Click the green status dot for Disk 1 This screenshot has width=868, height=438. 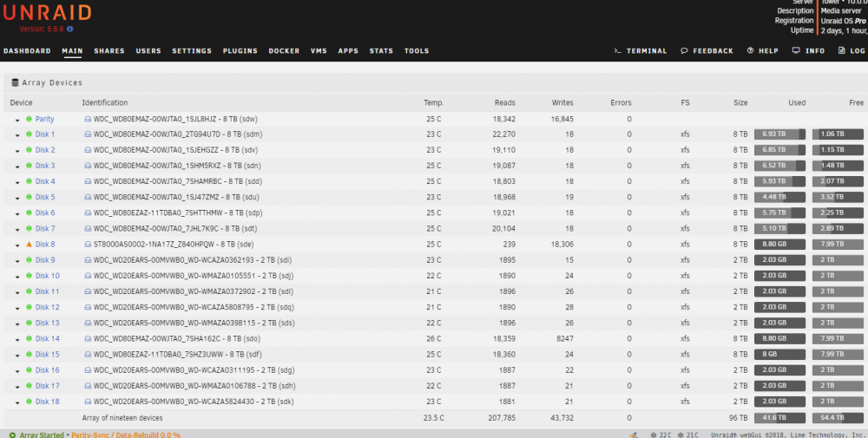click(x=29, y=134)
